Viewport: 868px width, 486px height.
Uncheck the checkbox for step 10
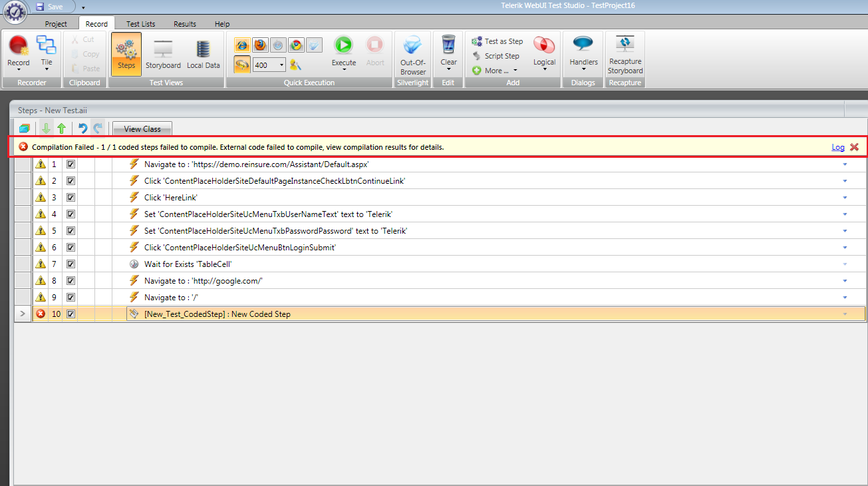tap(71, 314)
